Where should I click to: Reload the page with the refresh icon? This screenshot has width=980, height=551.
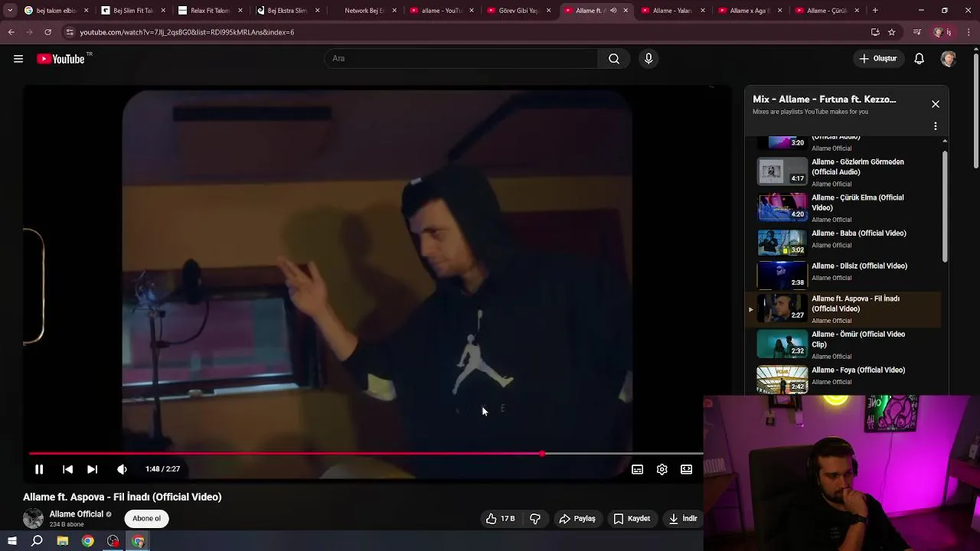point(47,32)
